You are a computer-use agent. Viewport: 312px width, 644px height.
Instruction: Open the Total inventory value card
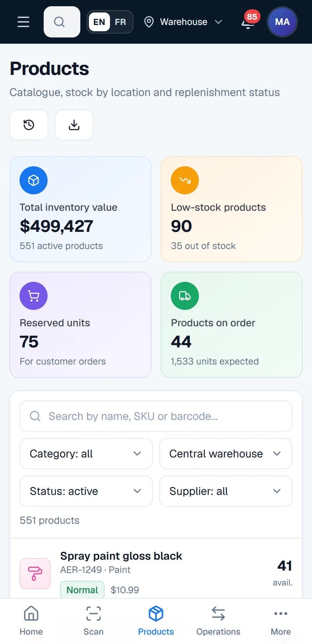[x=80, y=209]
